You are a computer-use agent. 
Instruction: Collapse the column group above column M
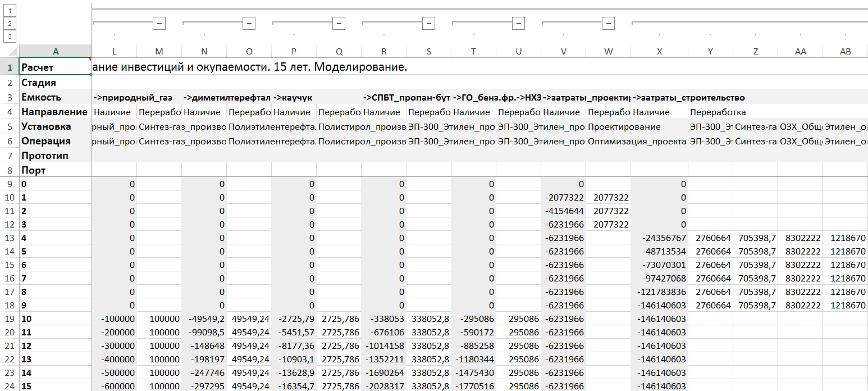coord(159,24)
